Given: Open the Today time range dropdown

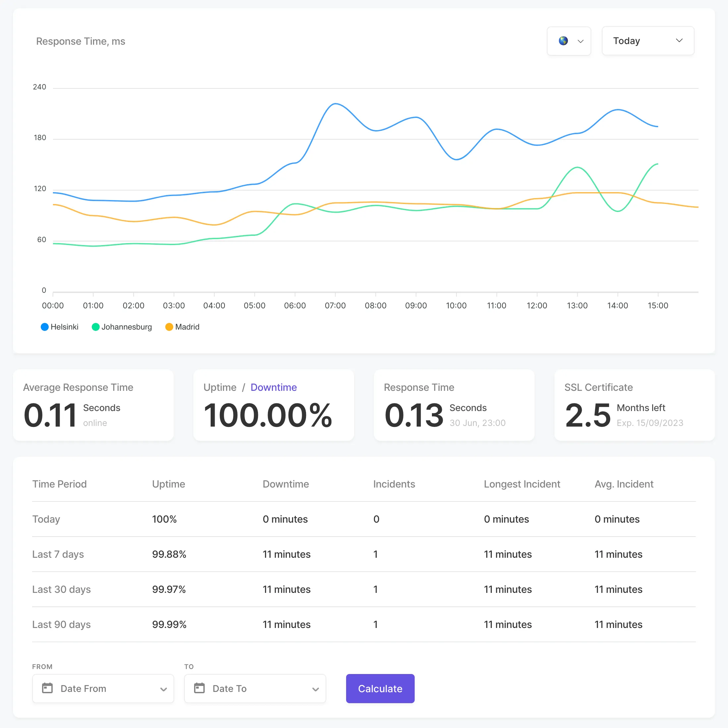Looking at the screenshot, I should tap(648, 41).
